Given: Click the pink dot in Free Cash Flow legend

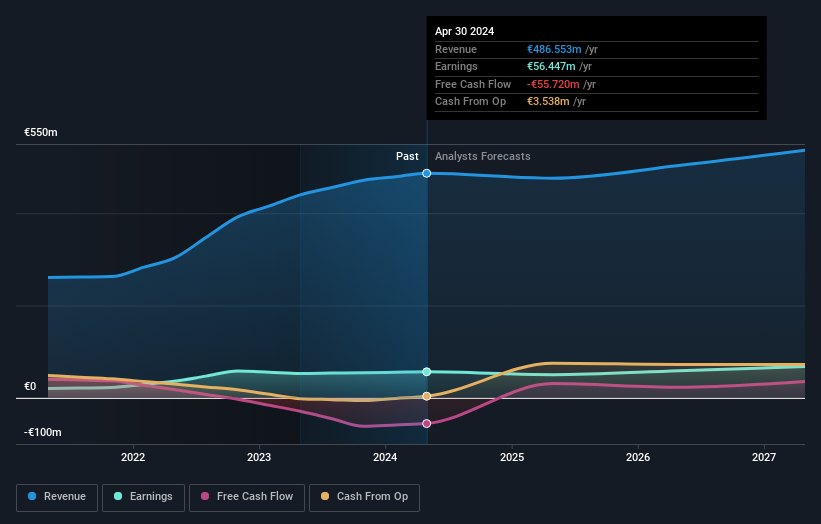Looking at the screenshot, I should click(x=205, y=496).
